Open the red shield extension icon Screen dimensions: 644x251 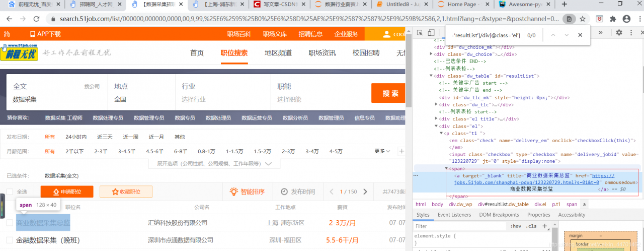[x=600, y=19]
